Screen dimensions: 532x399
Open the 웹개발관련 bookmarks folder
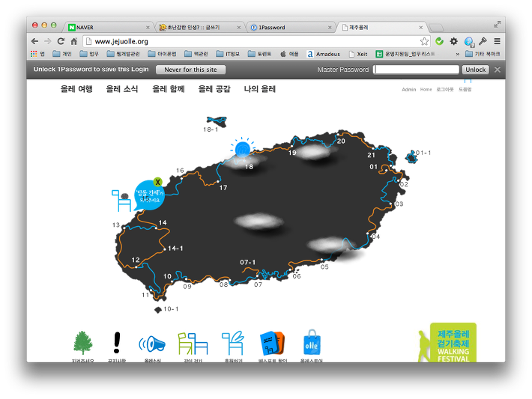(x=123, y=54)
